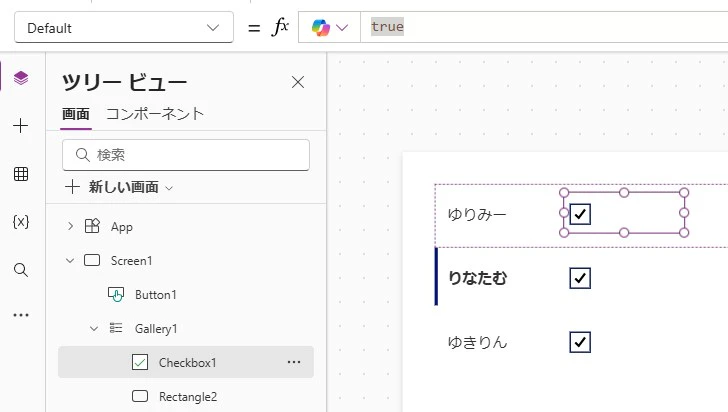Screen dimensions: 728x412
Task: Select Checkbox1 in tree view
Action: point(186,362)
